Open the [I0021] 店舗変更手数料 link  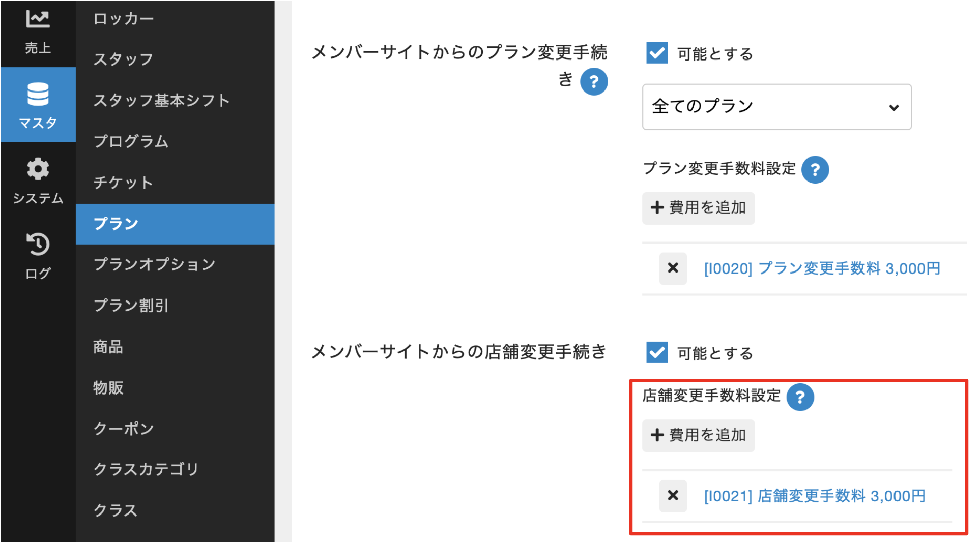(x=814, y=496)
